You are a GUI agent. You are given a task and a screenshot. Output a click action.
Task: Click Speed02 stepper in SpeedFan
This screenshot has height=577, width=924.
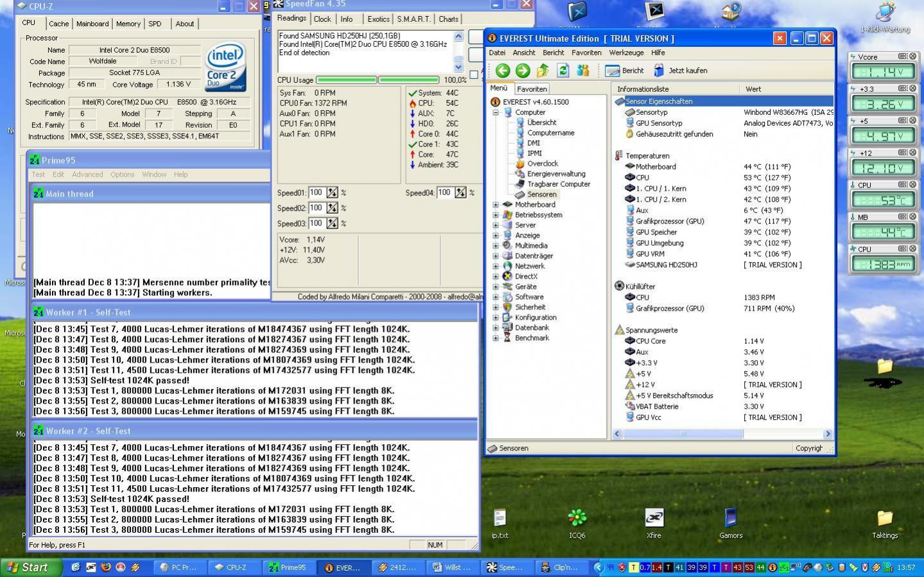click(332, 209)
